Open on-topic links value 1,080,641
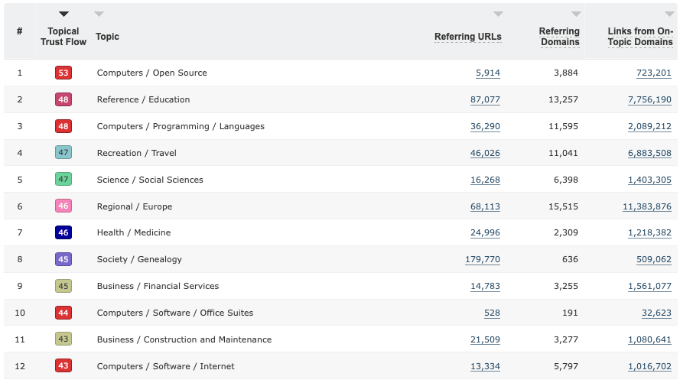This screenshot has height=383, width=680. 650,340
